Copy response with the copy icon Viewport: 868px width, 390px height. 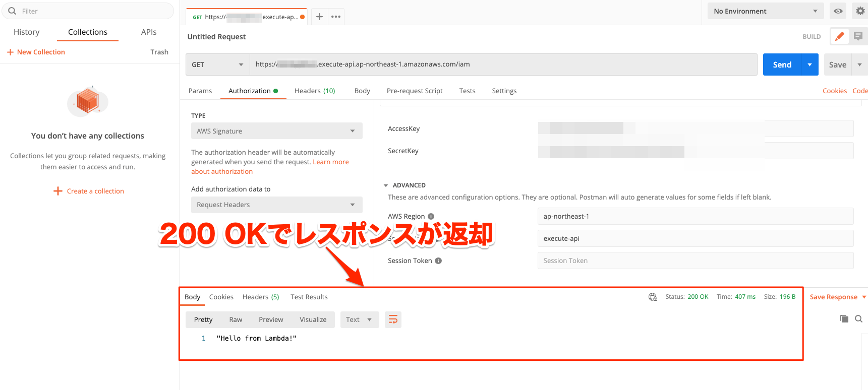(x=844, y=318)
